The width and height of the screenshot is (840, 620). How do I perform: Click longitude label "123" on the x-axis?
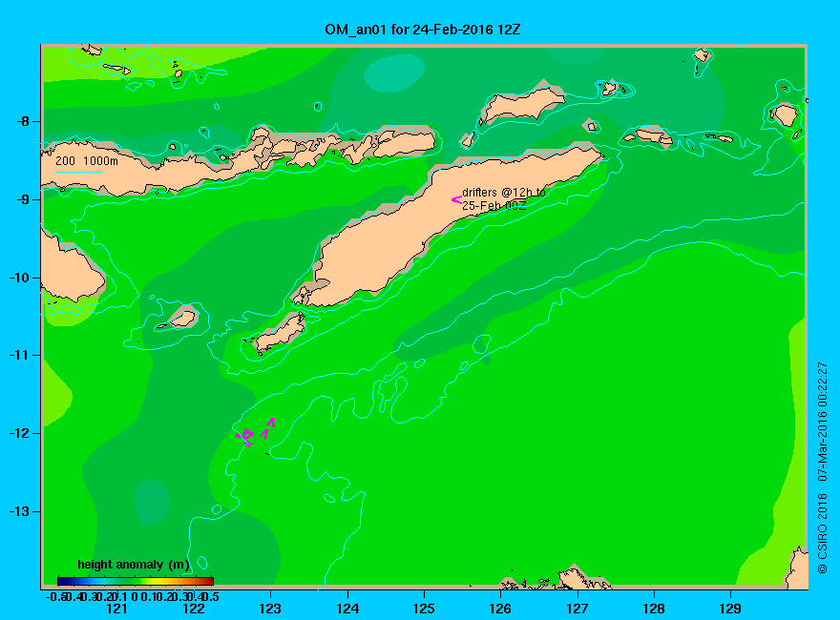(x=270, y=609)
